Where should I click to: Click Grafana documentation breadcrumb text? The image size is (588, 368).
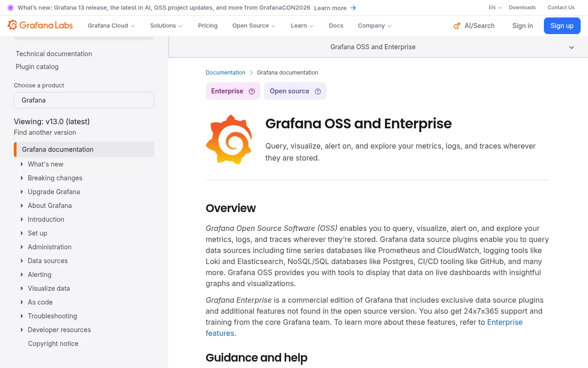(288, 73)
